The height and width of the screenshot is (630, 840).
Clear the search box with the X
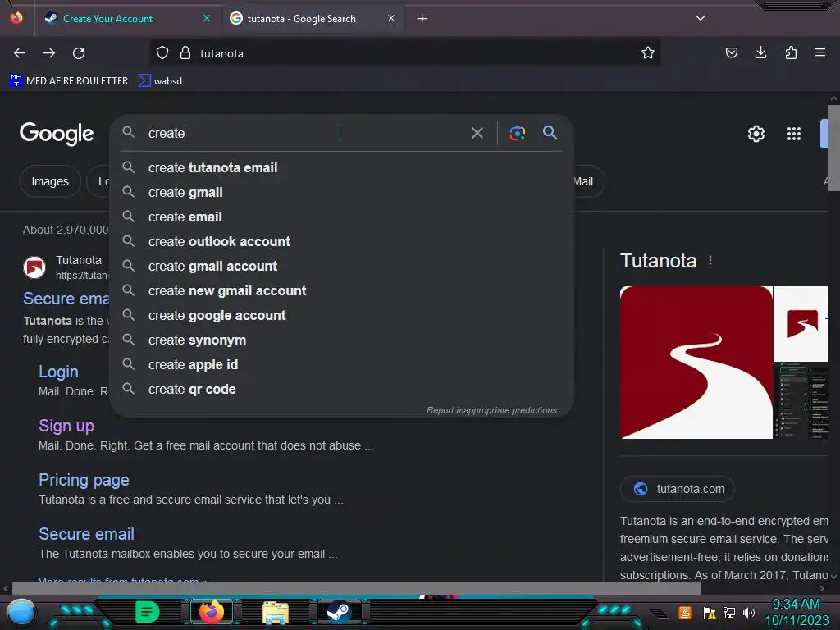[x=477, y=133]
